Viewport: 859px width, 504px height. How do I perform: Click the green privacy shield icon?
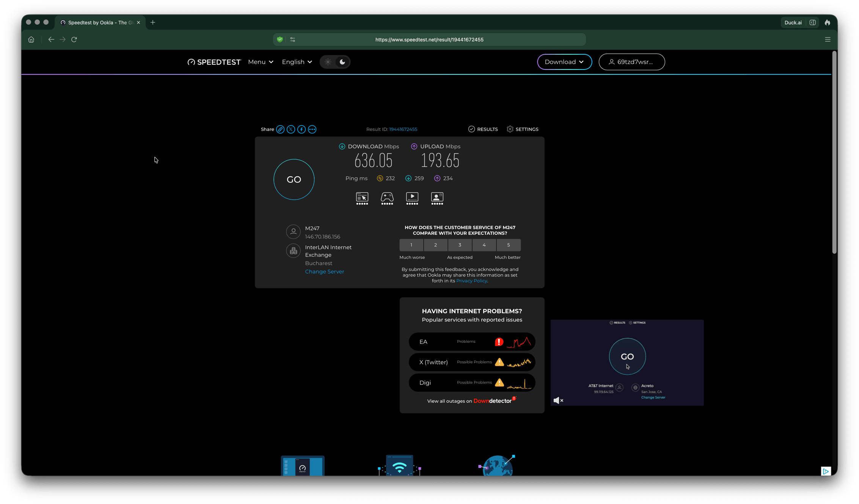tap(280, 39)
